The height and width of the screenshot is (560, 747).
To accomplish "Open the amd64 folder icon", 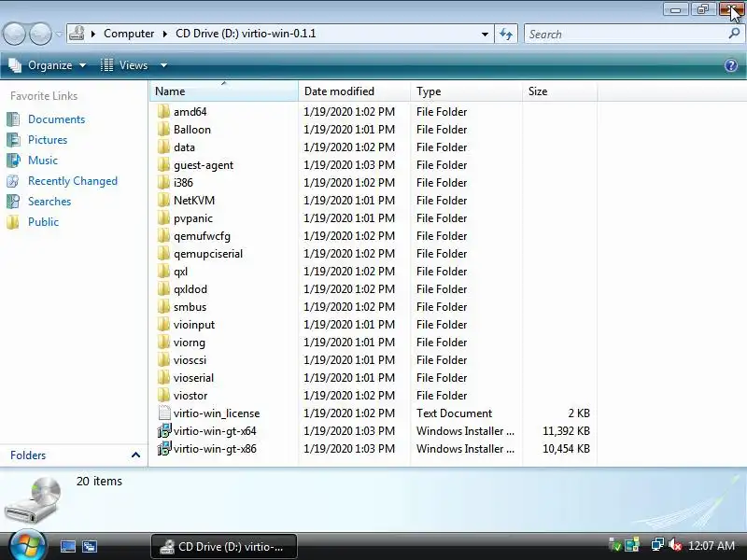I will [x=163, y=112].
